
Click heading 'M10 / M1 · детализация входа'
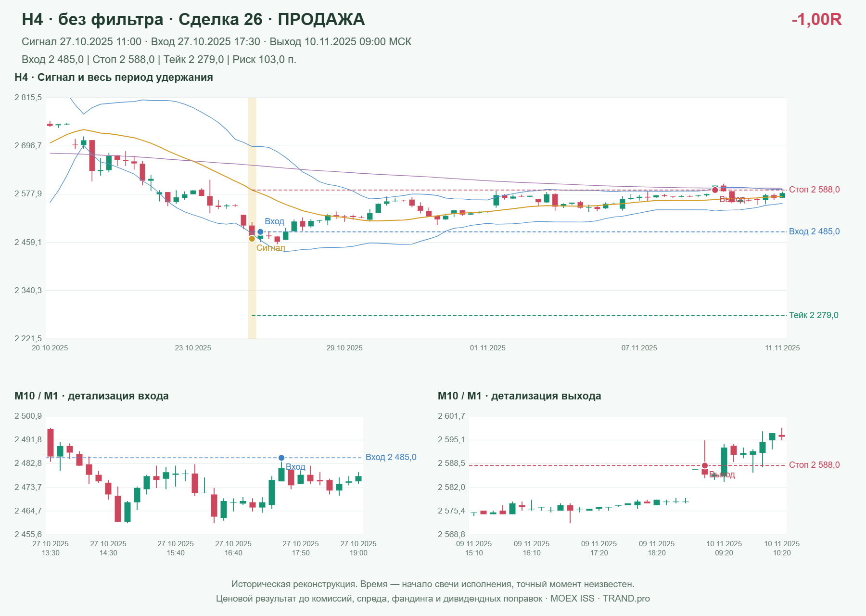91,396
